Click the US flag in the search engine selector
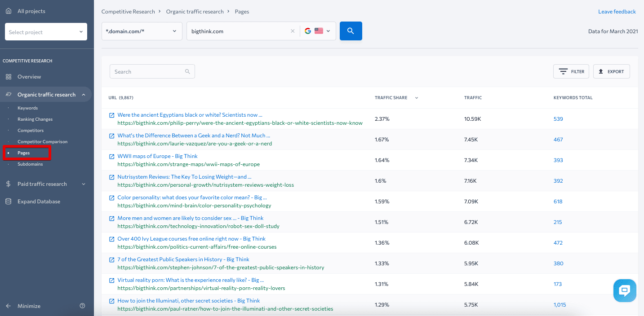This screenshot has height=316, width=644. (319, 31)
